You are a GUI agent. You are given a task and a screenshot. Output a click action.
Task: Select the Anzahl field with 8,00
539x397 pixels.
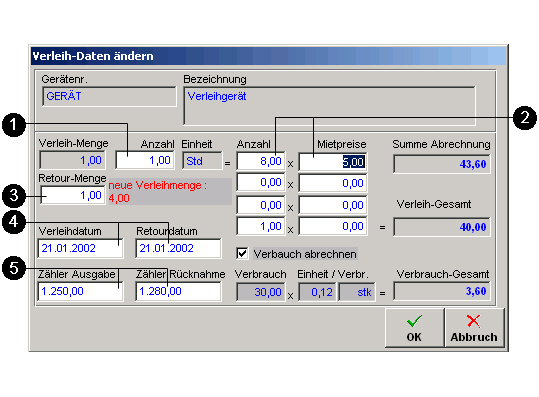click(261, 161)
